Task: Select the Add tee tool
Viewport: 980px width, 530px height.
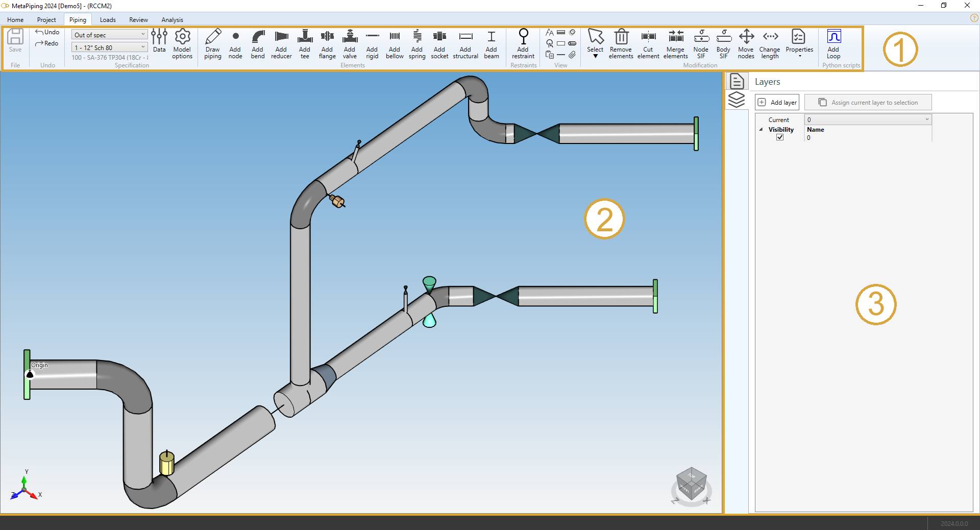Action: pyautogui.click(x=305, y=44)
